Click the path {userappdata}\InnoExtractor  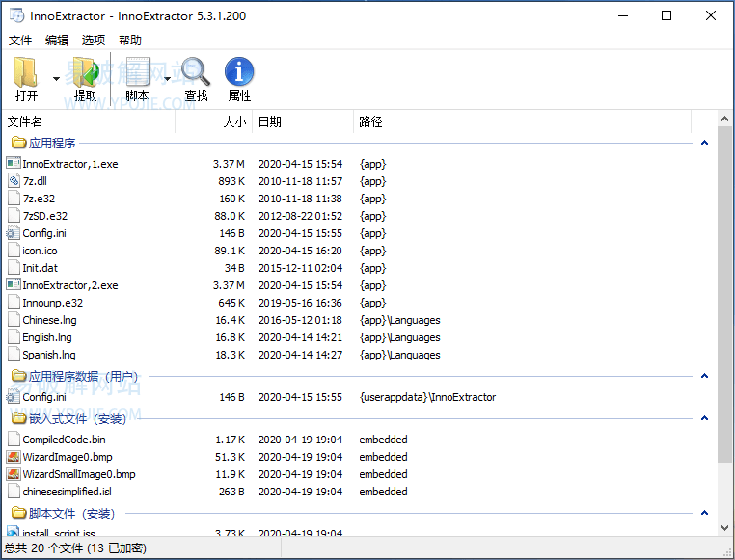(x=427, y=397)
